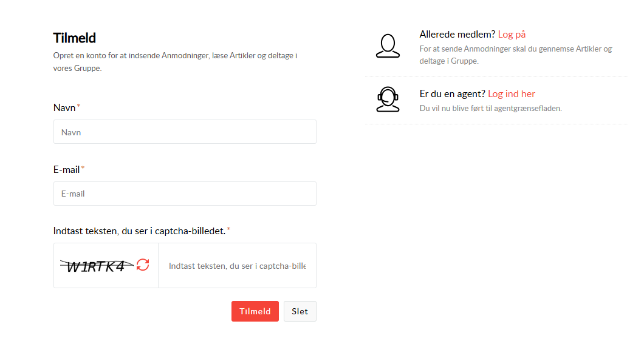The width and height of the screenshot is (644, 341).
Task: Focus the E-mail input field
Action: click(185, 194)
